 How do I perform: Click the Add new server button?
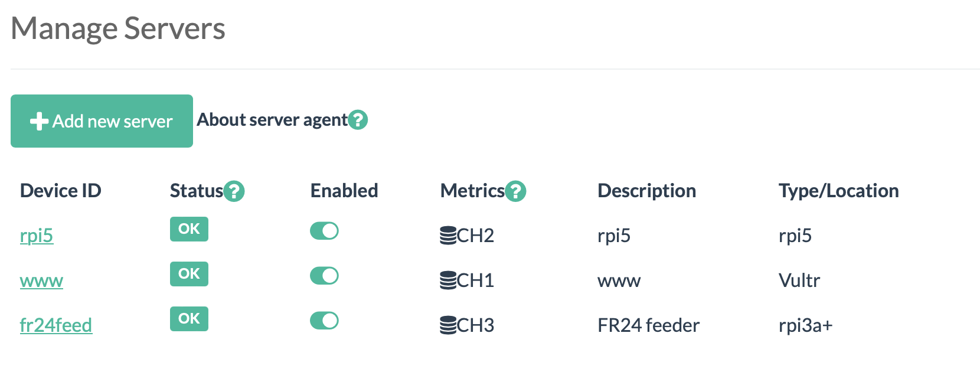point(102,120)
